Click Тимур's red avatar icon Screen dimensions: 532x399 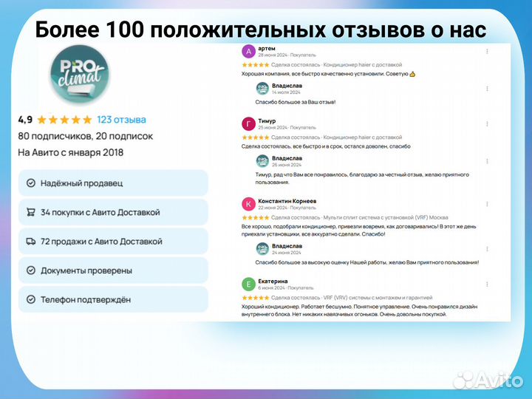248,124
